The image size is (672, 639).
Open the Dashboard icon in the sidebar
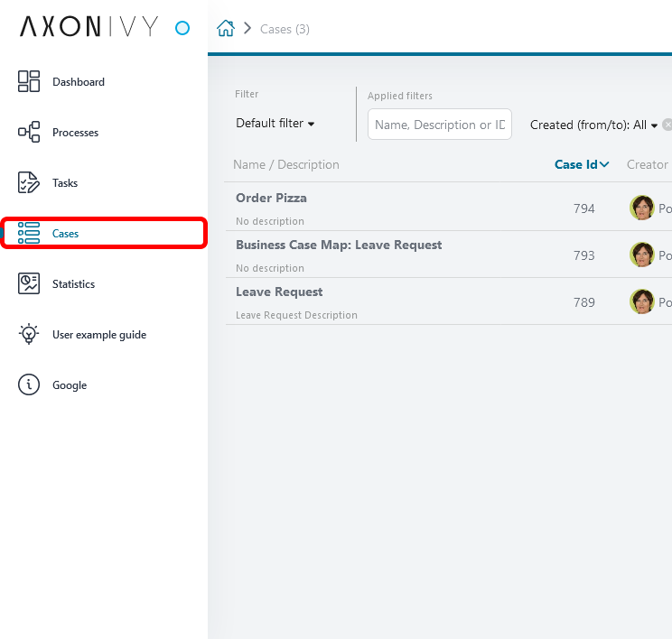[x=29, y=81]
